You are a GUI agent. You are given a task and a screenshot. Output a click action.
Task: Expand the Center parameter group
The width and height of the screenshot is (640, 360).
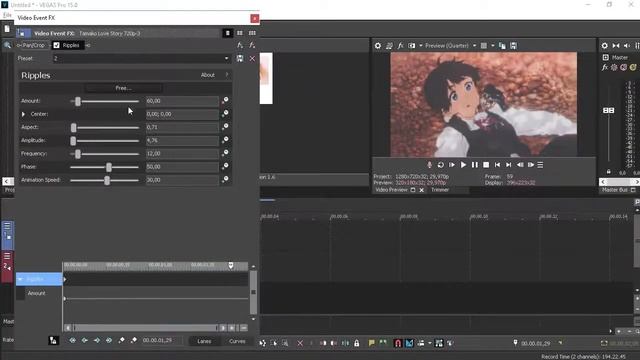coord(23,114)
